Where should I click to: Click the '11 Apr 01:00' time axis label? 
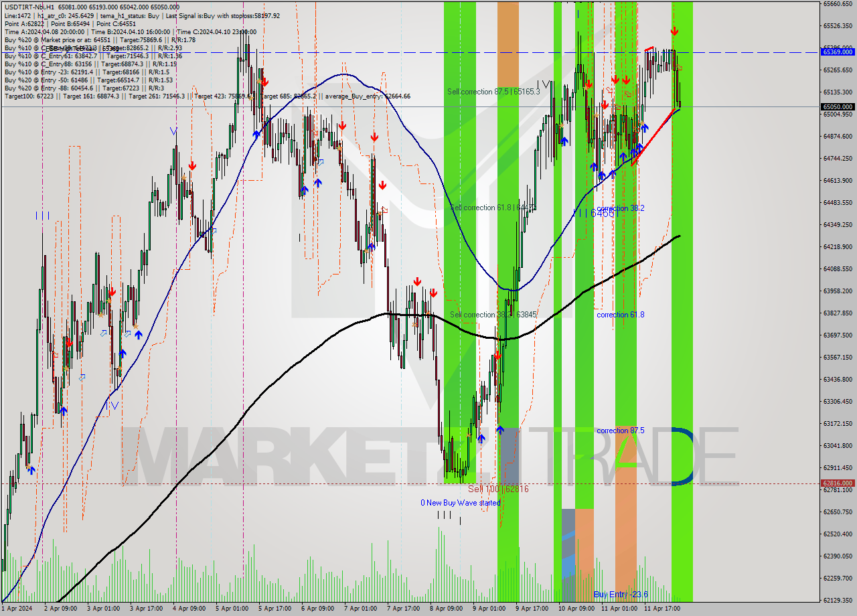(x=619, y=609)
